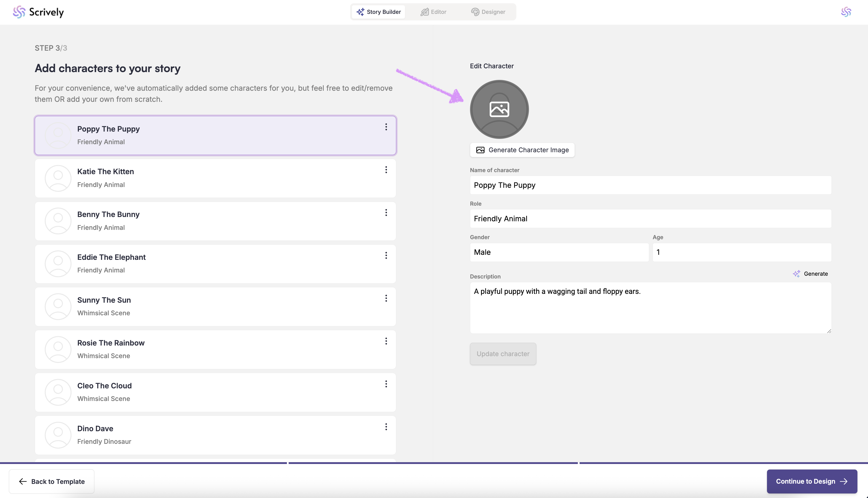The width and height of the screenshot is (868, 498).
Task: Open three-dot menu for Eddie The Elephant
Action: coord(386,256)
